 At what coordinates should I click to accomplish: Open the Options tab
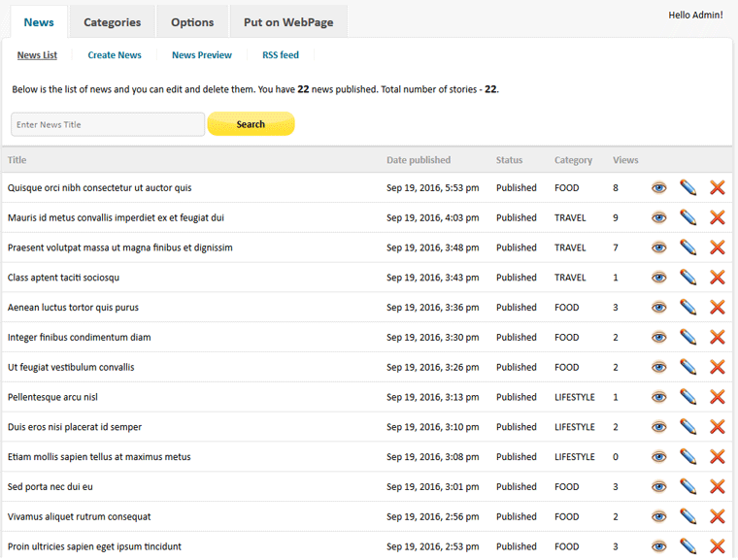tap(192, 22)
